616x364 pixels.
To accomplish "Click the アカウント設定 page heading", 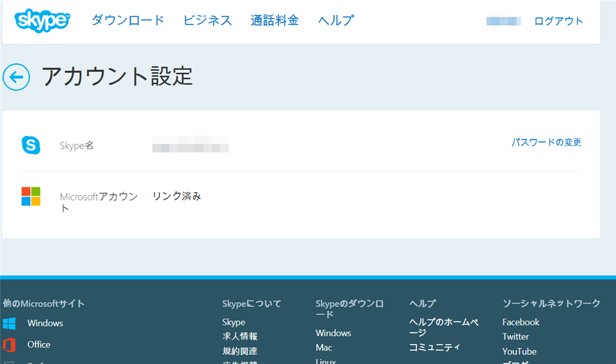I will tap(117, 76).
